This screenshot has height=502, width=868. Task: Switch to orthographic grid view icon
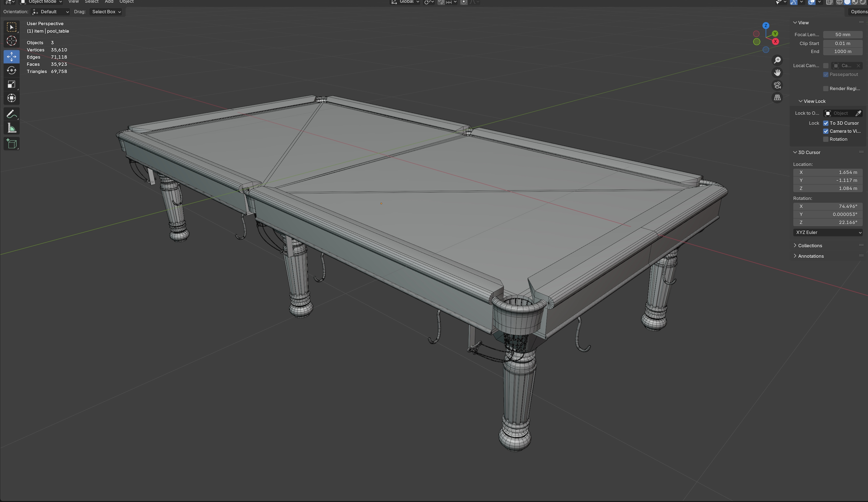click(x=778, y=98)
